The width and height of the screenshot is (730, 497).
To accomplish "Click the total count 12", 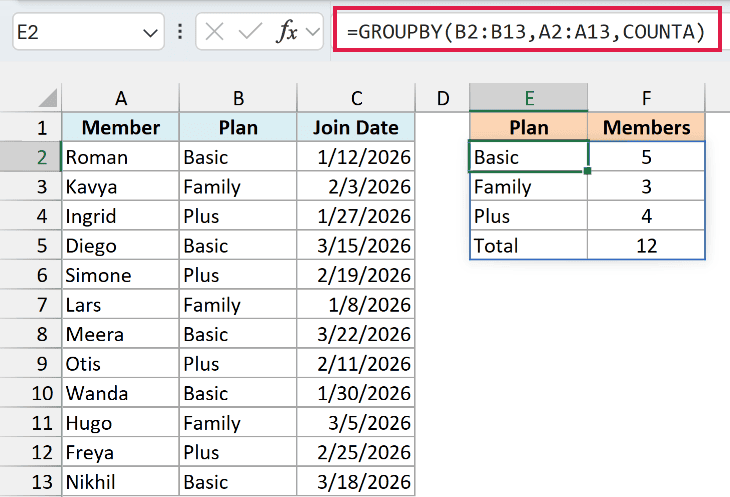I will [x=646, y=245].
